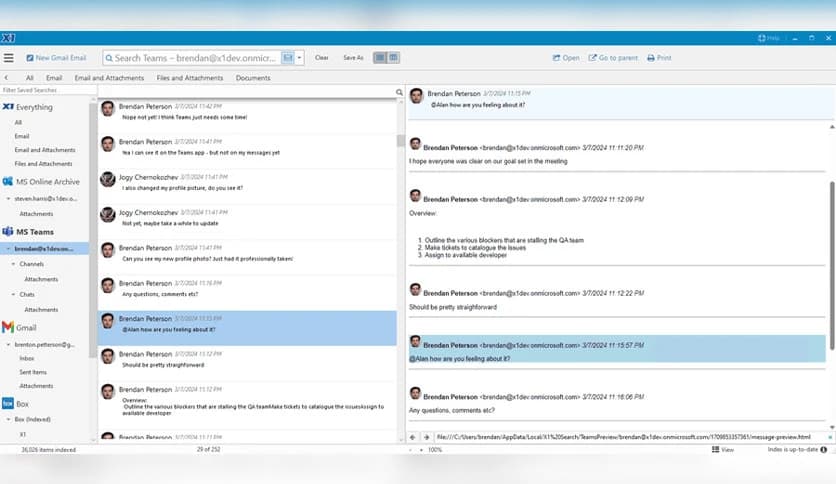836x484 pixels.
Task: Click the Gmail icon in sidebar
Action: point(7,327)
